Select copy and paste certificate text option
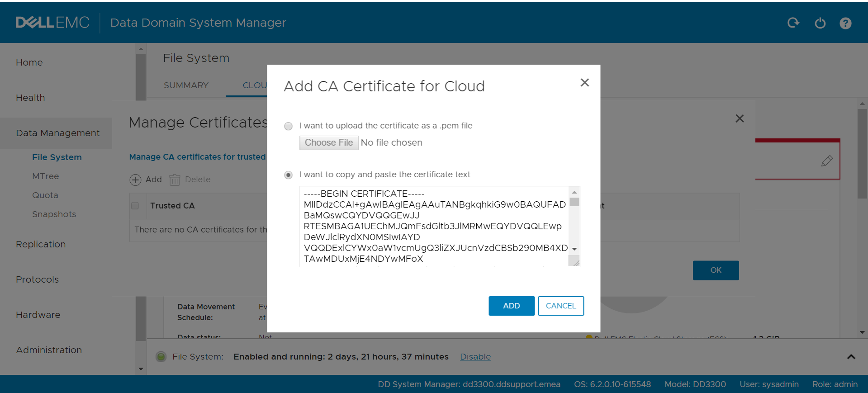This screenshot has height=393, width=868. (288, 175)
